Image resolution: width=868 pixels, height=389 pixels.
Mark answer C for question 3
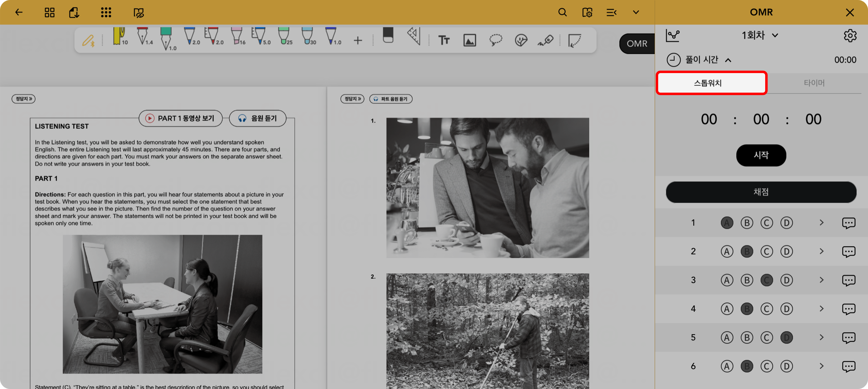[767, 280]
